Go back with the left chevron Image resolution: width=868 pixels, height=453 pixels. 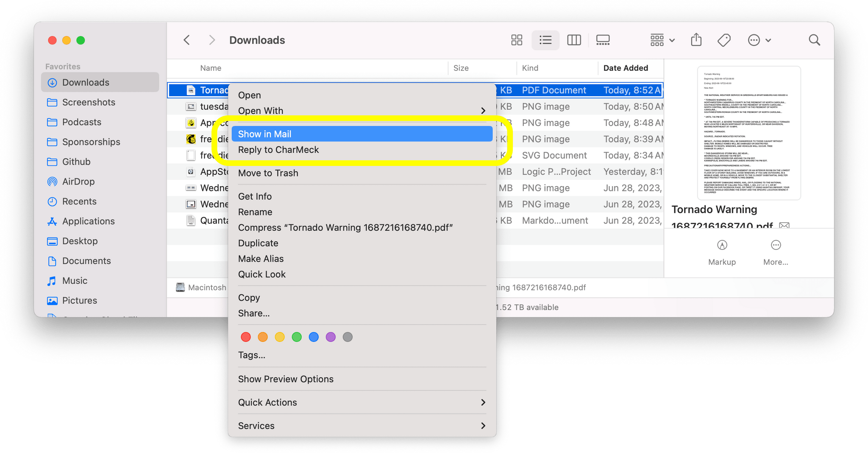(x=187, y=40)
